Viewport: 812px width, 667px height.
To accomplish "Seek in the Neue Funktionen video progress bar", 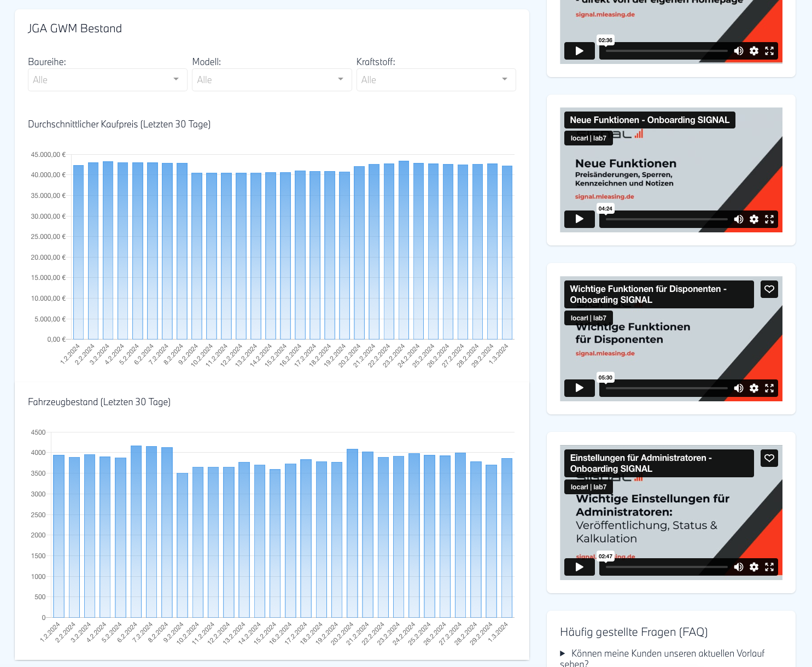I will pyautogui.click(x=666, y=219).
